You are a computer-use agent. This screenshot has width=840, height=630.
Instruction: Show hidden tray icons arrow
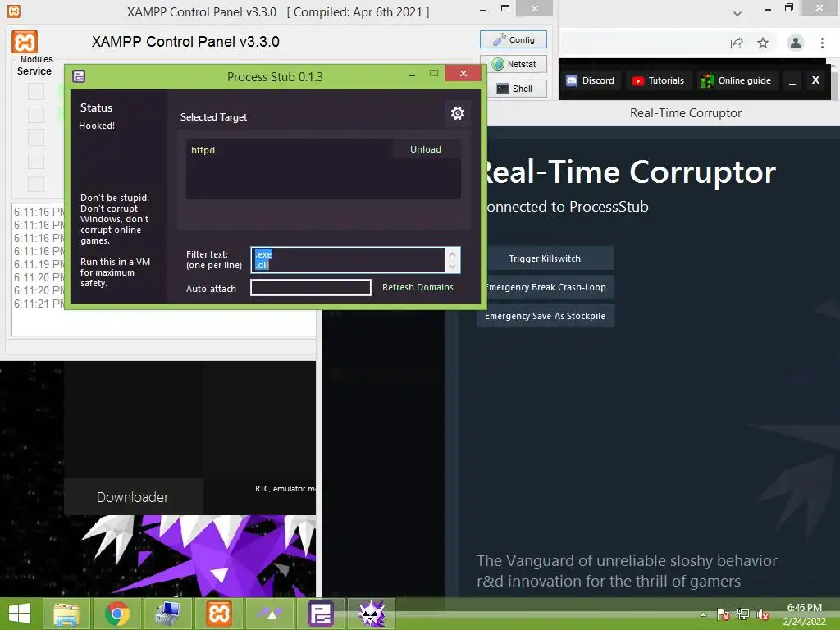[703, 614]
